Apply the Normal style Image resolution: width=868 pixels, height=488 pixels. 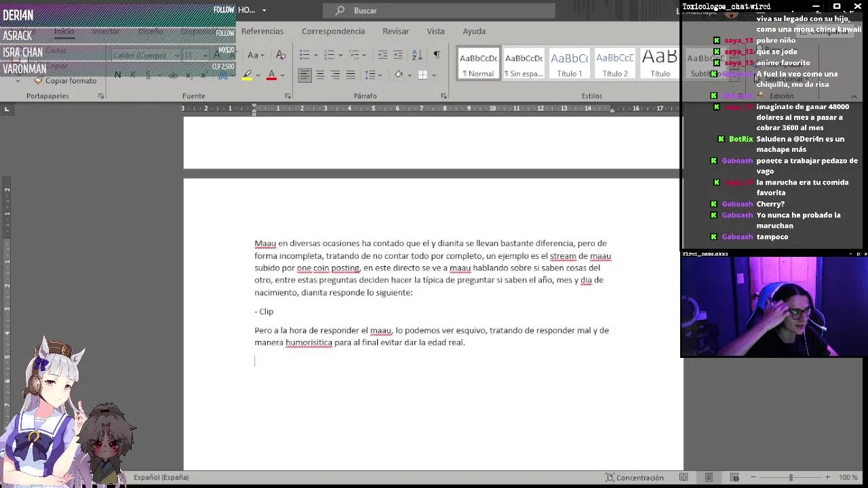tap(479, 63)
